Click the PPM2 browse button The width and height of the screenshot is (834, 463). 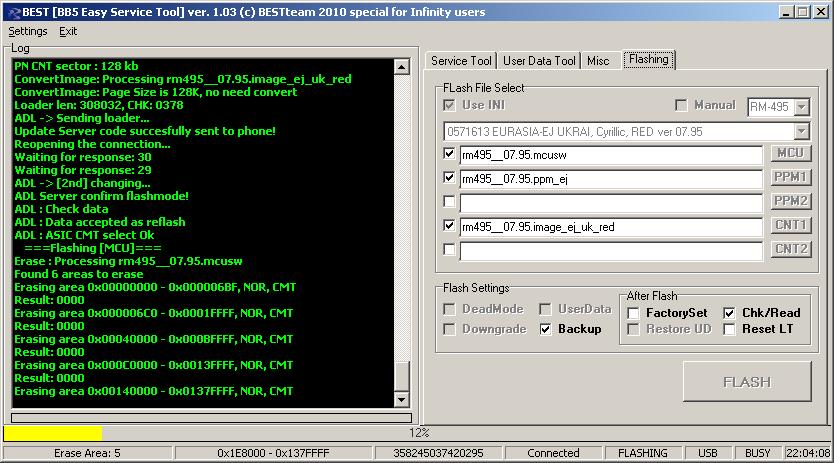tap(791, 201)
